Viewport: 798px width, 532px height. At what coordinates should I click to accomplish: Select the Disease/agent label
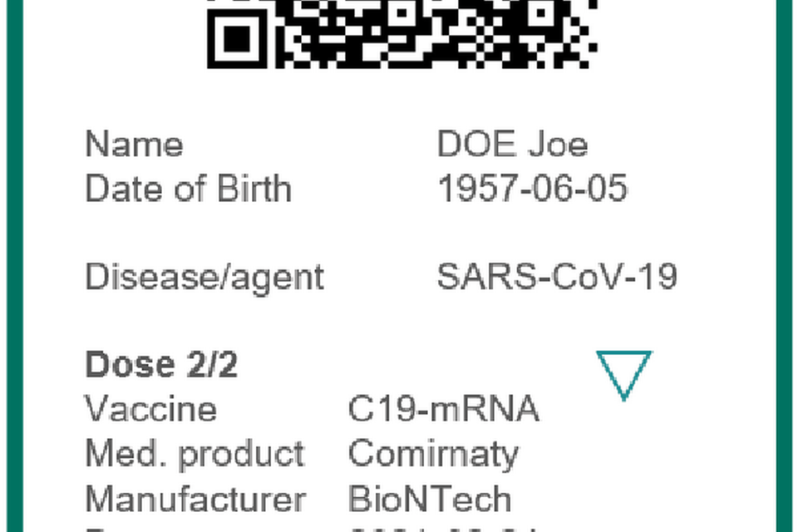click(x=204, y=277)
